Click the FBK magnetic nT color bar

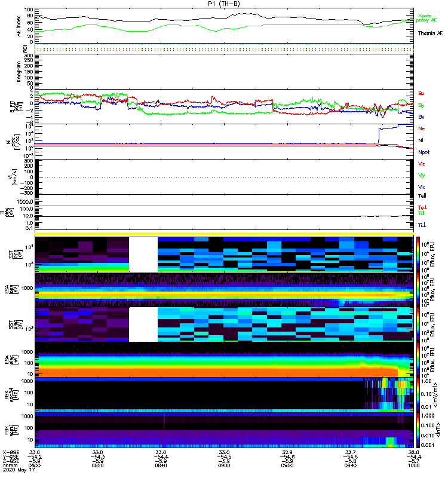pyautogui.click(x=418, y=430)
